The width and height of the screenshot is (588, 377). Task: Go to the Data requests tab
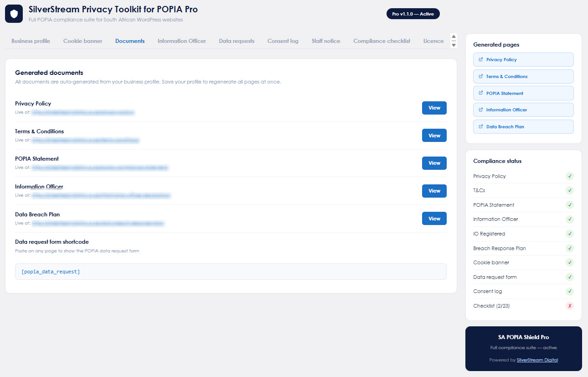(x=237, y=41)
